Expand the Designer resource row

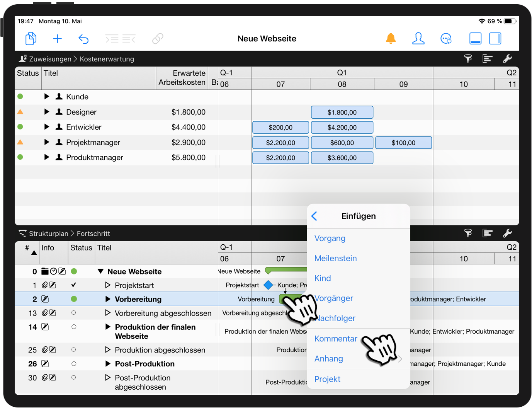point(46,112)
